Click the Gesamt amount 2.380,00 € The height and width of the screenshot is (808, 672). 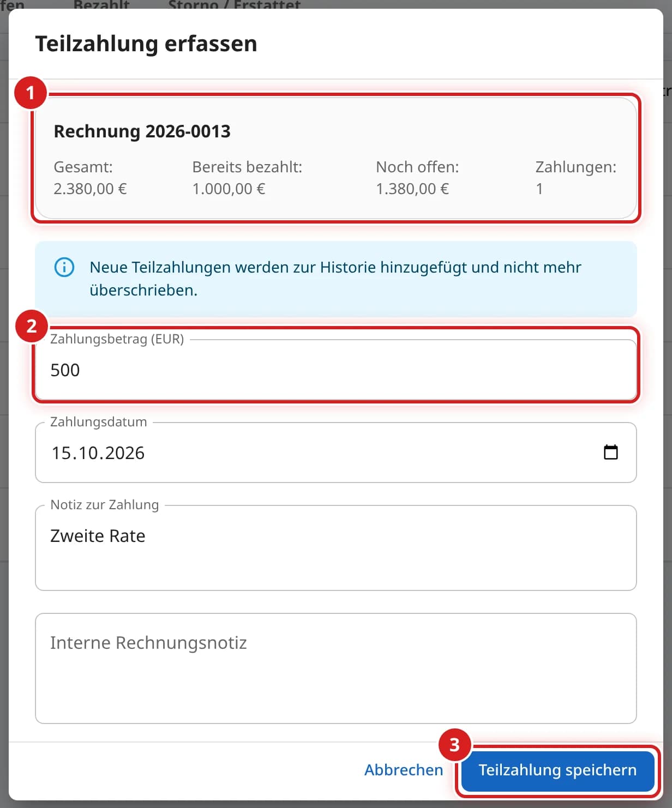point(90,189)
